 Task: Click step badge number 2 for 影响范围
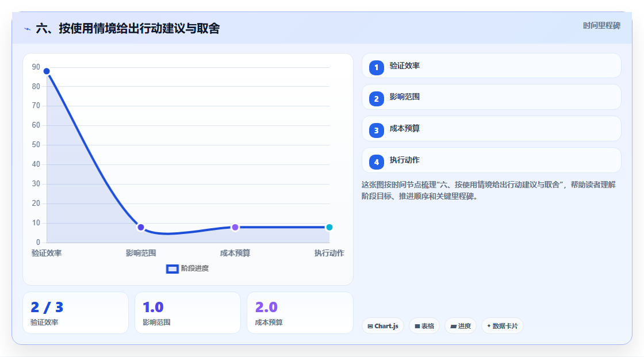pyautogui.click(x=376, y=99)
